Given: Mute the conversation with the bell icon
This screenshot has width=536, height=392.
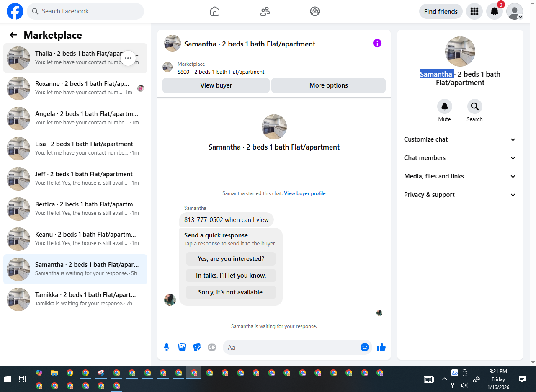Looking at the screenshot, I should [x=445, y=107].
